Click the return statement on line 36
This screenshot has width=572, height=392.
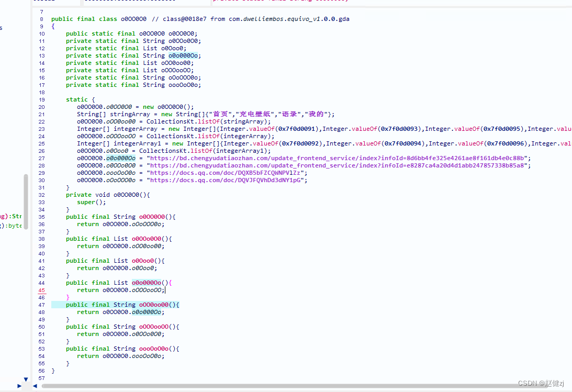click(x=121, y=224)
